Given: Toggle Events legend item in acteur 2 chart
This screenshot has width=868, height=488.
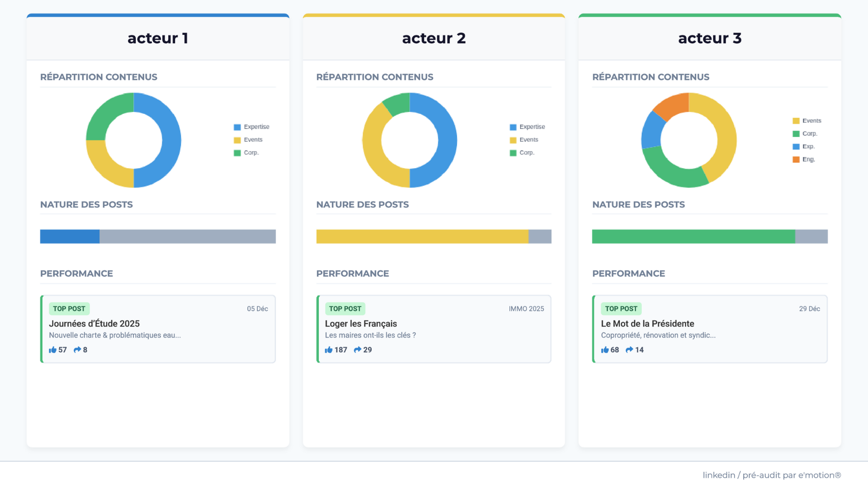Looking at the screenshot, I should 528,140.
